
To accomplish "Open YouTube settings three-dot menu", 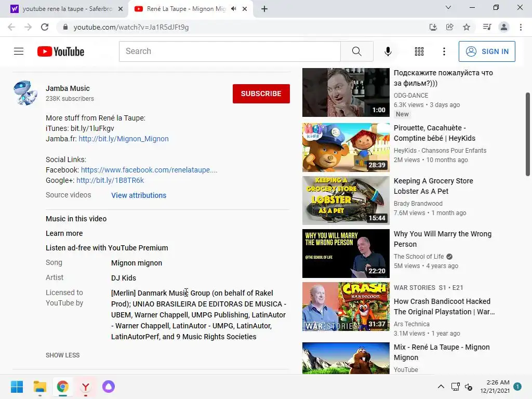I will [444, 51].
